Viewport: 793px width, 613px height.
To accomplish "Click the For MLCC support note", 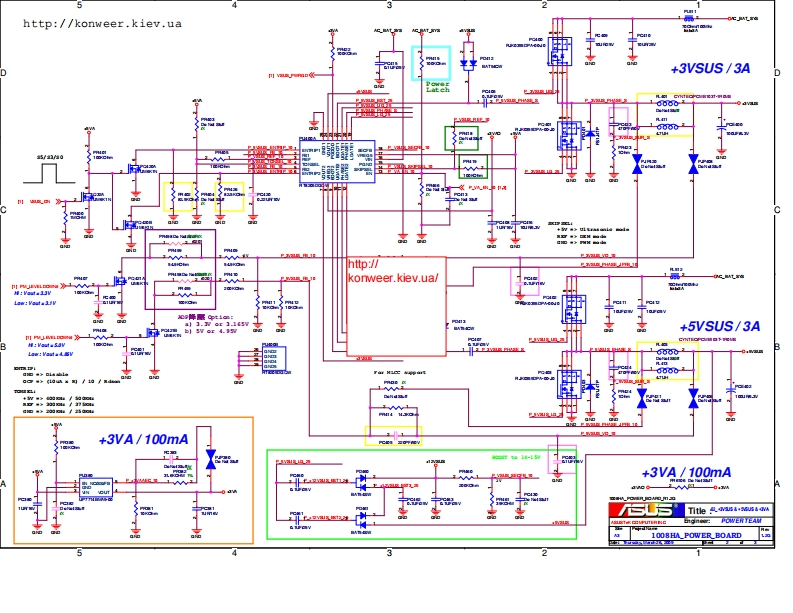I will pyautogui.click(x=399, y=372).
